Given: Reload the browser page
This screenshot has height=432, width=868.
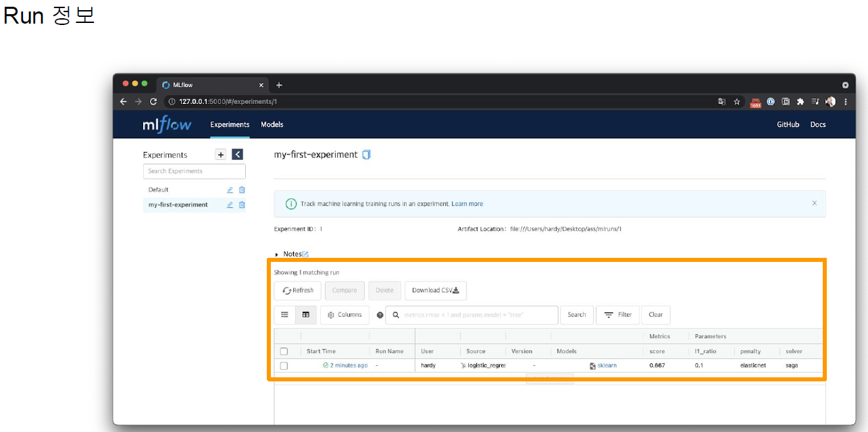Looking at the screenshot, I should tap(153, 102).
